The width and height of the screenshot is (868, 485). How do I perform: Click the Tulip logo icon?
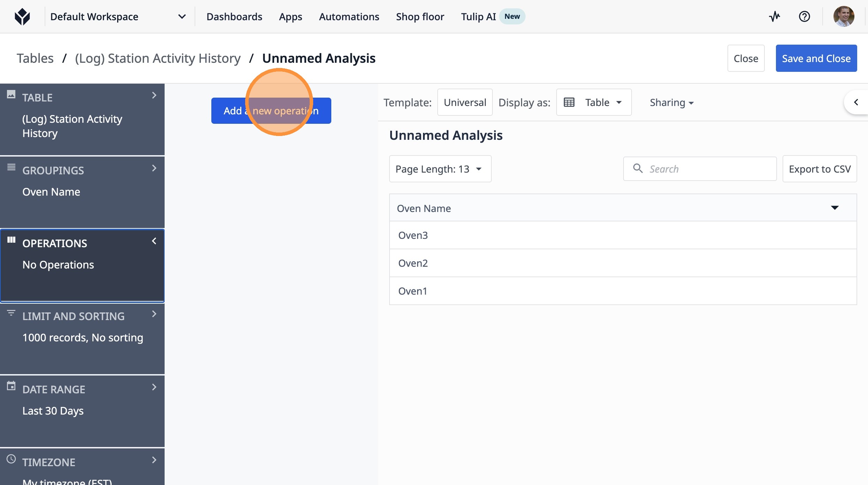coord(22,16)
